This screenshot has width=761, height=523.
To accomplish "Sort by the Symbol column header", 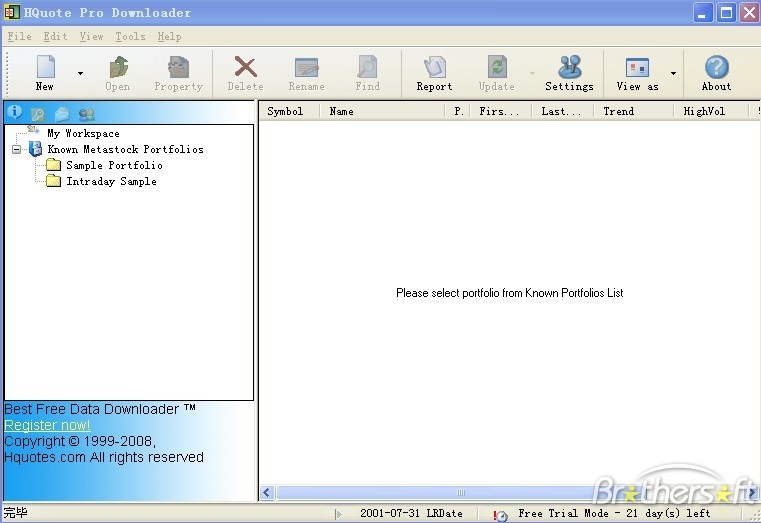I will point(289,112).
